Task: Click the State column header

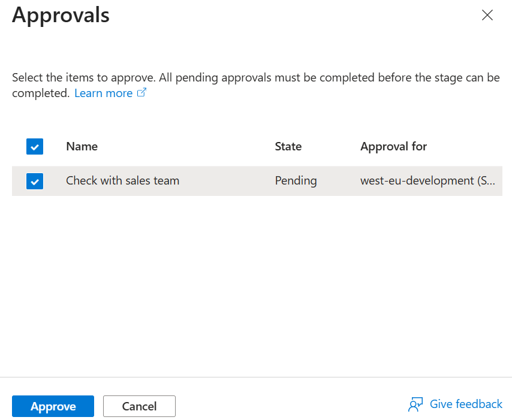Action: coord(288,147)
